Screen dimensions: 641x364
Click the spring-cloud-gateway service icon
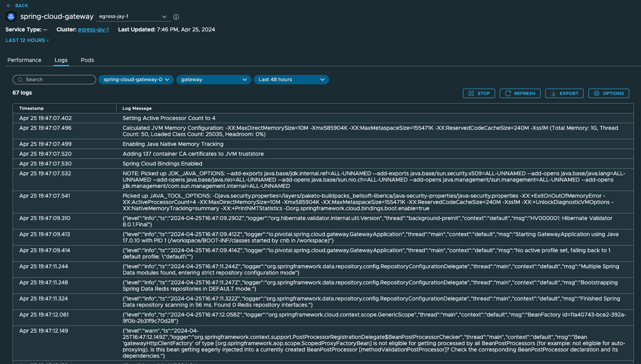coord(11,16)
